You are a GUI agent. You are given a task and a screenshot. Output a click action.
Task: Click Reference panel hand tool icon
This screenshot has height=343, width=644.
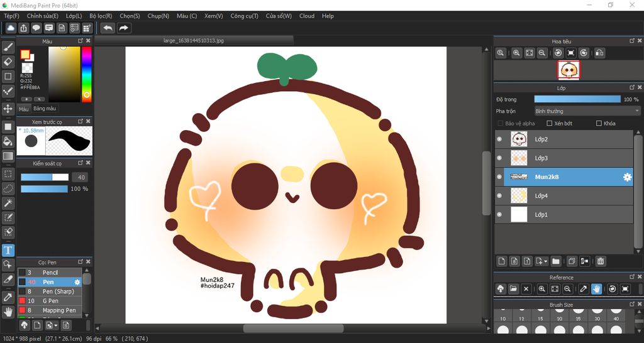coord(596,289)
